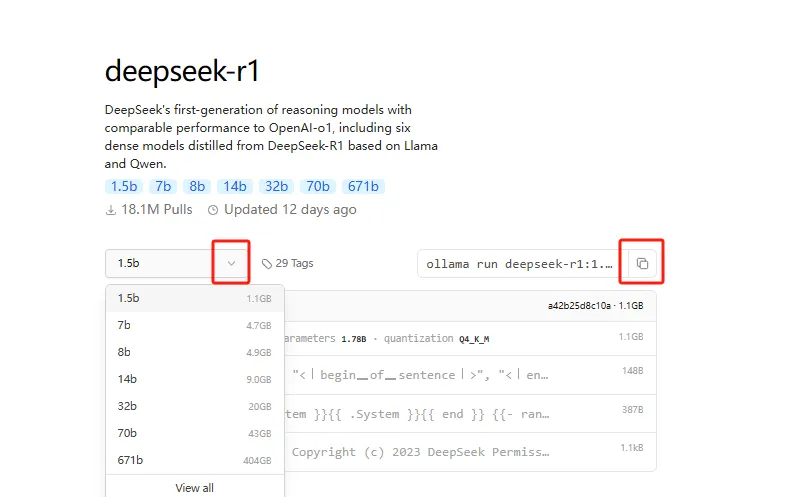798x497 pixels.
Task: Click the 1.5b blue tag badge
Action: [x=124, y=186]
